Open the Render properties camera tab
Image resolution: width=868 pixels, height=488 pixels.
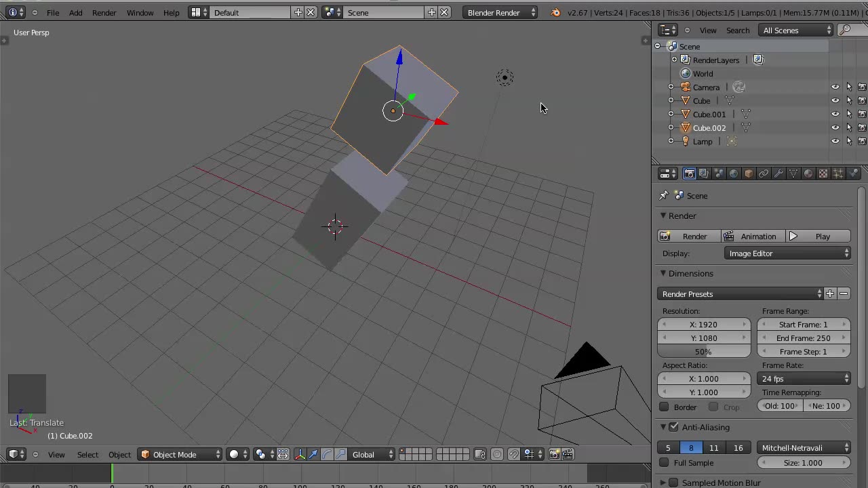click(689, 174)
